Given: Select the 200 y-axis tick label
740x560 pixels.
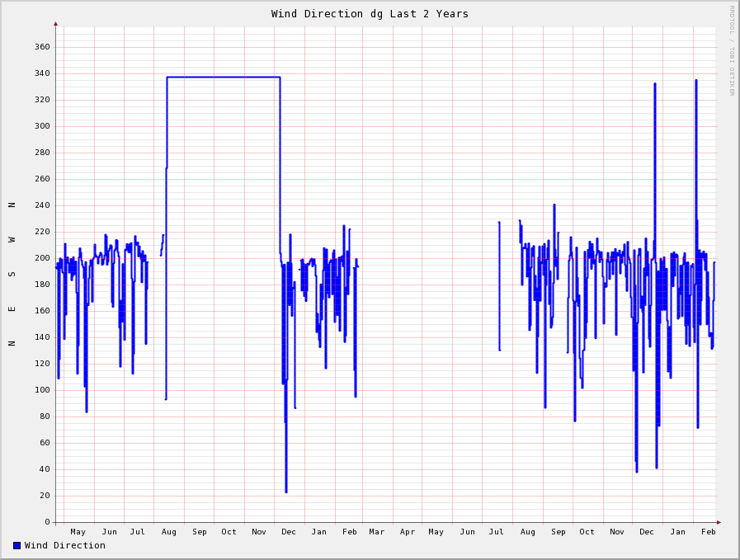Looking at the screenshot, I should coord(42,258).
